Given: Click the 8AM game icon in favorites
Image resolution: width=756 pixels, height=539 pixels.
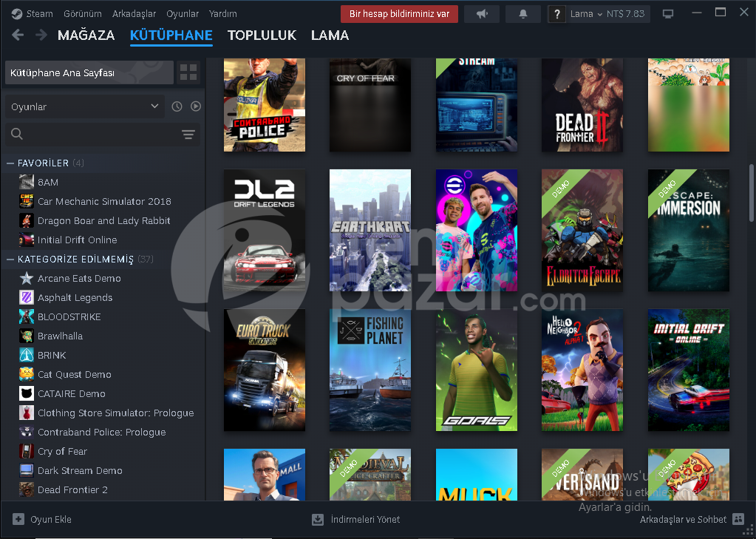Looking at the screenshot, I should pos(27,182).
